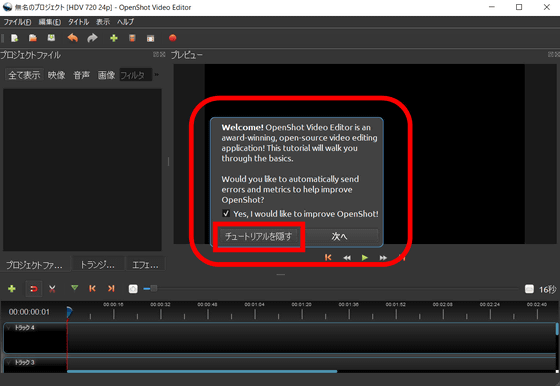
Task: Open the タイトル menu
Action: pos(78,22)
